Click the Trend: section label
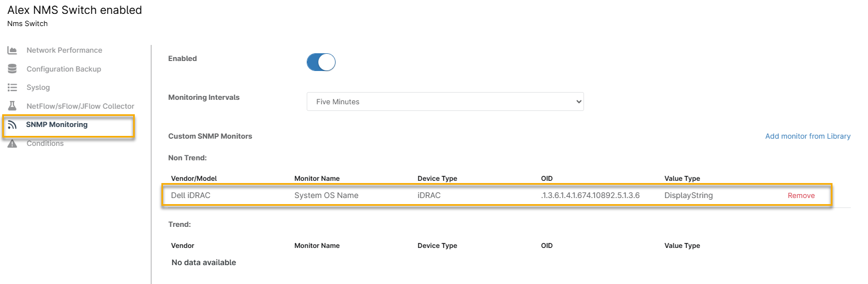The height and width of the screenshot is (284, 868). coord(180,225)
